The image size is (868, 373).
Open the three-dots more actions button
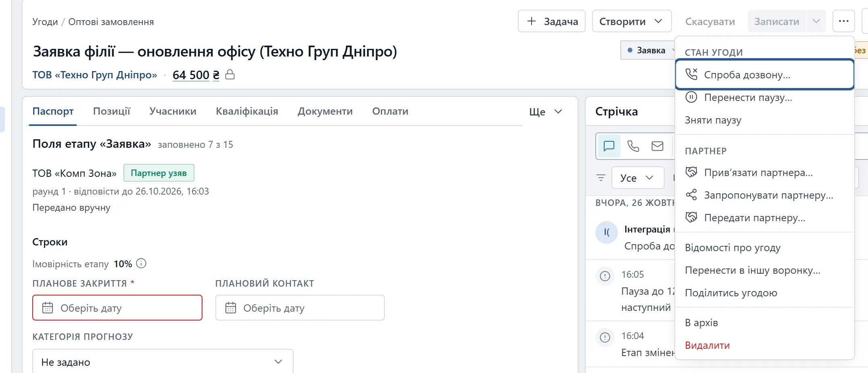click(844, 21)
